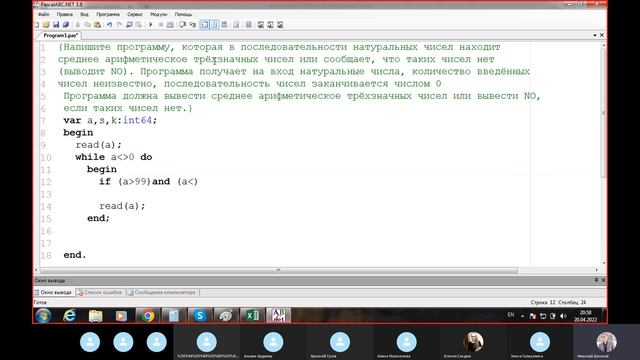Click the volume speaker tray icon
640x360 pixels.
click(x=563, y=316)
